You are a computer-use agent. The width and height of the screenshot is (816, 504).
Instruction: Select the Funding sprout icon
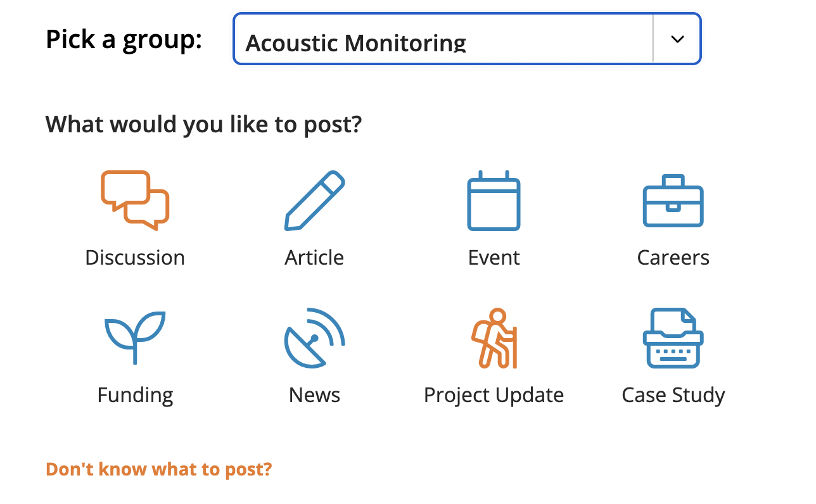135,337
